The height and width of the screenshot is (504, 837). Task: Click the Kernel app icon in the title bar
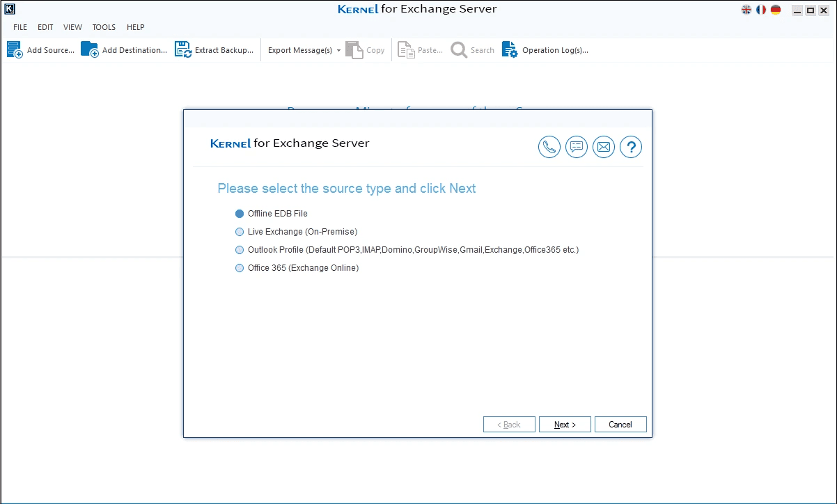(10, 10)
